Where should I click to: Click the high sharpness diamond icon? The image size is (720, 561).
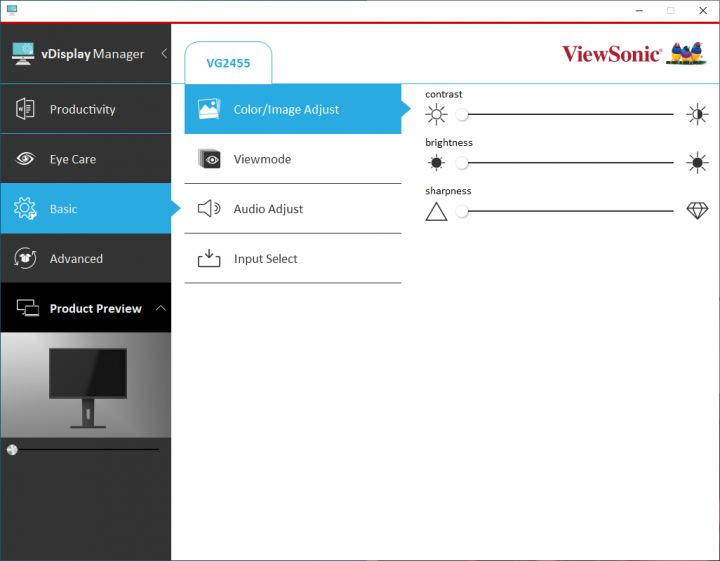pyautogui.click(x=697, y=211)
